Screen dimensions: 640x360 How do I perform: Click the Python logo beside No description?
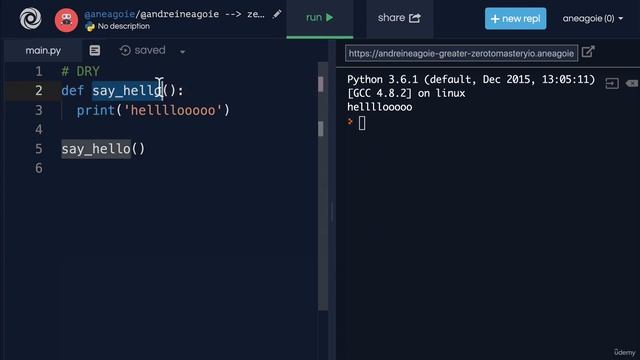point(90,27)
